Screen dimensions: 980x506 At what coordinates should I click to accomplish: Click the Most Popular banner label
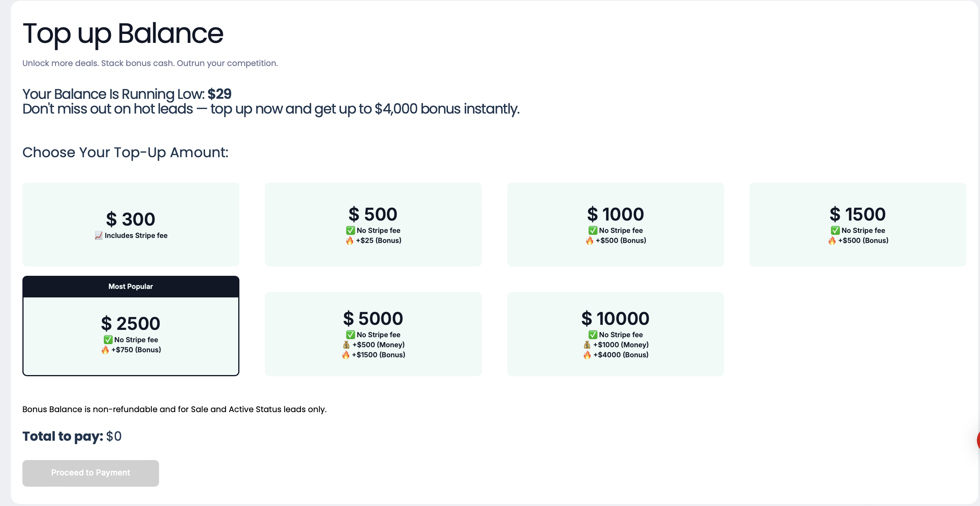pos(131,287)
